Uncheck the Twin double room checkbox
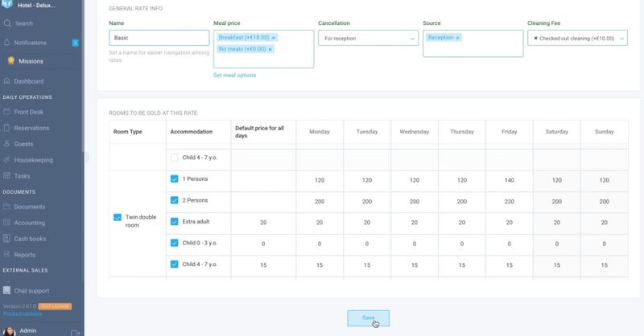Image resolution: width=644 pixels, height=336 pixels. coord(118,217)
